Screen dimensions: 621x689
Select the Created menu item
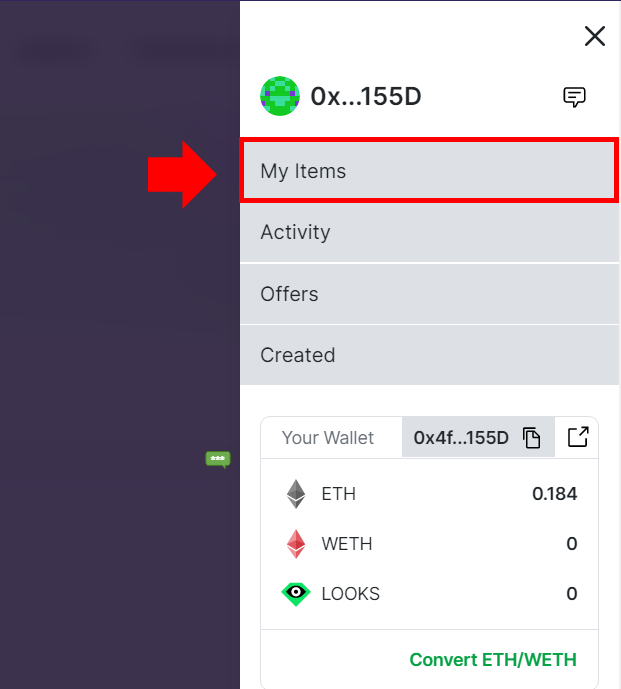(x=430, y=355)
